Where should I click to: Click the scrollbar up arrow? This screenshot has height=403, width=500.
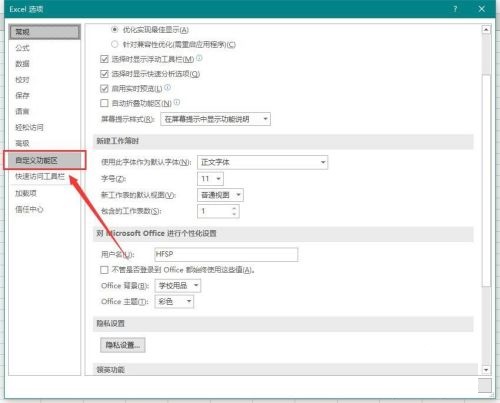486,30
